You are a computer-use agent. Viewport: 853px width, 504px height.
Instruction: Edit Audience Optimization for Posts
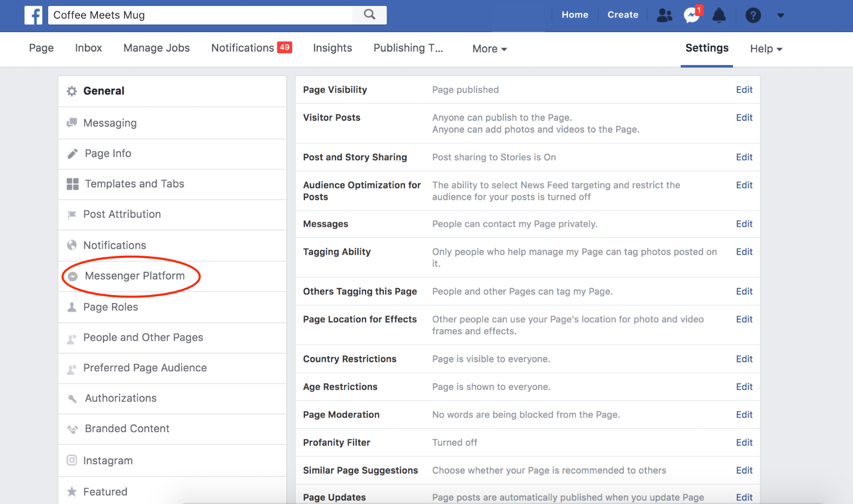tap(744, 185)
